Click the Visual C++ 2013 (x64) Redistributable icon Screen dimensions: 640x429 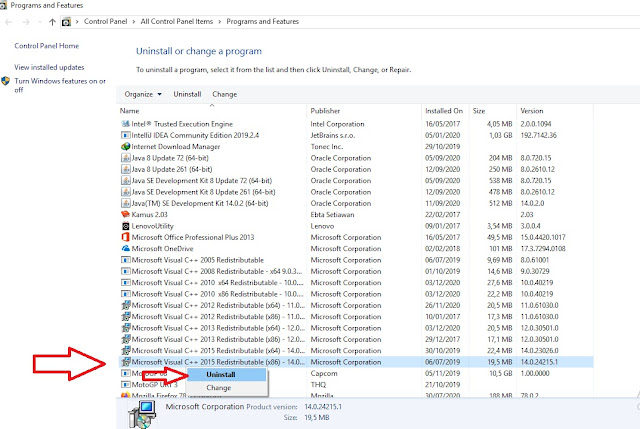click(126, 328)
